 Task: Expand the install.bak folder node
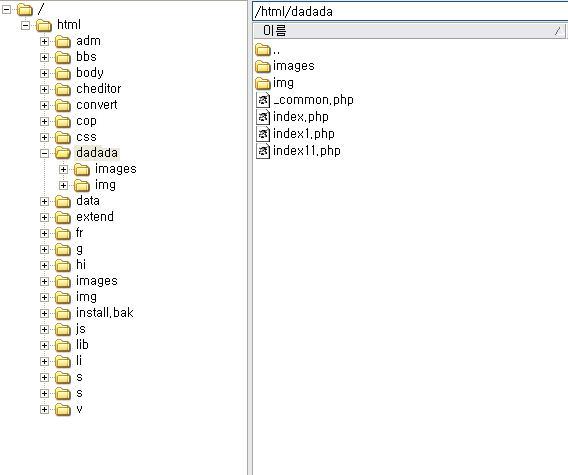click(44, 313)
